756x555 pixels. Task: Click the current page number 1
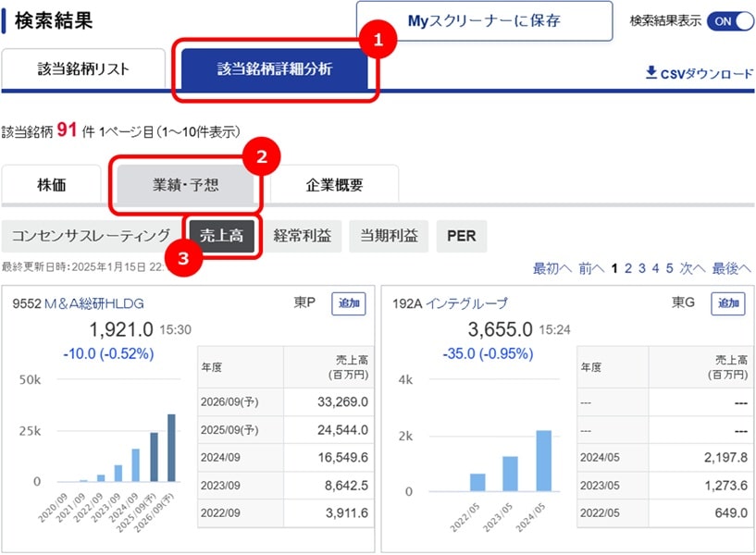(614, 268)
